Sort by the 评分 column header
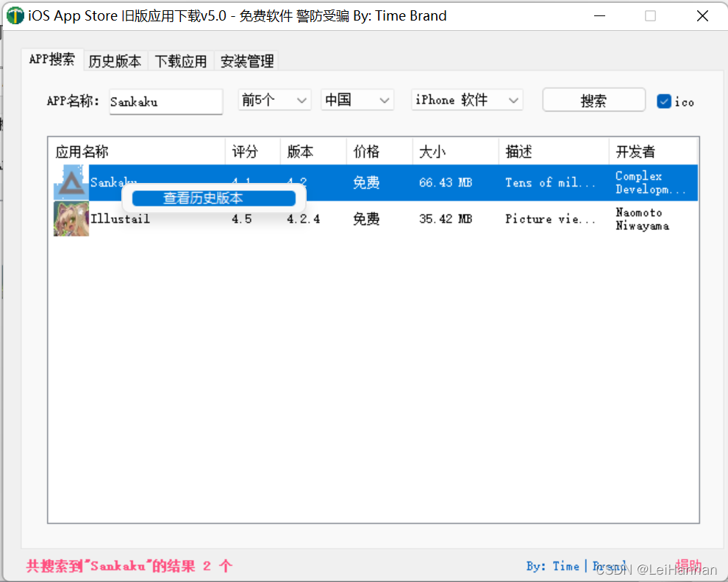This screenshot has height=582, width=728. [253, 151]
